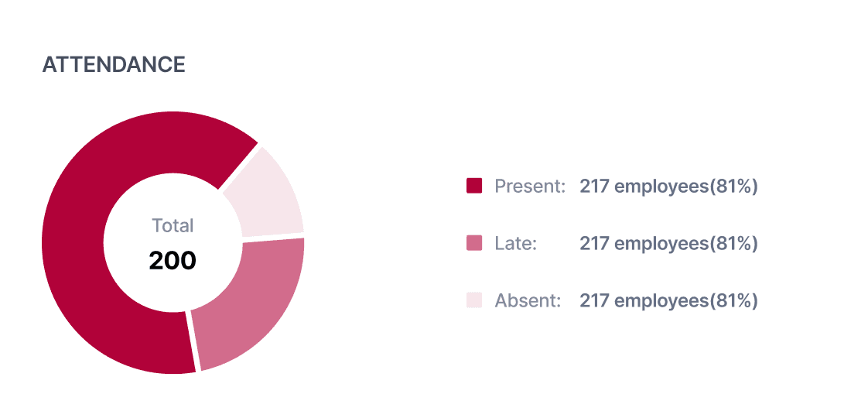Screen dimensions: 868x418
Task: Select the Late legend color square
Action: (x=474, y=243)
